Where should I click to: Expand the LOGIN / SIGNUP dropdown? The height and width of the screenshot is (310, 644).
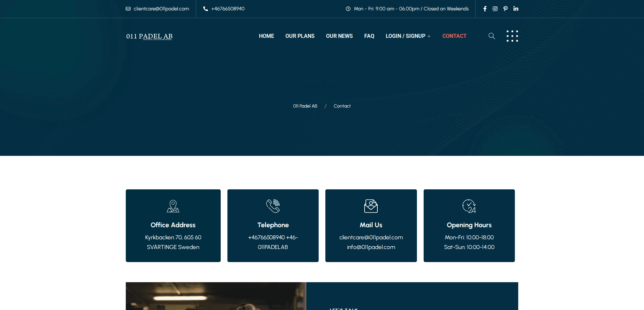point(408,36)
